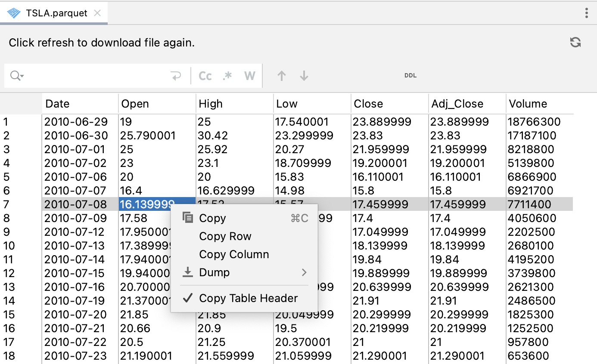Close the TSLA.parquet tab
The width and height of the screenshot is (597, 364).
click(x=96, y=13)
